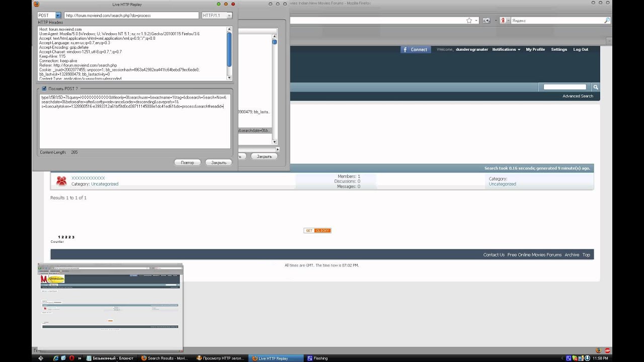Click the HTTP Headers scrollbar down arrow
This screenshot has height=362, width=644.
[x=229, y=77]
